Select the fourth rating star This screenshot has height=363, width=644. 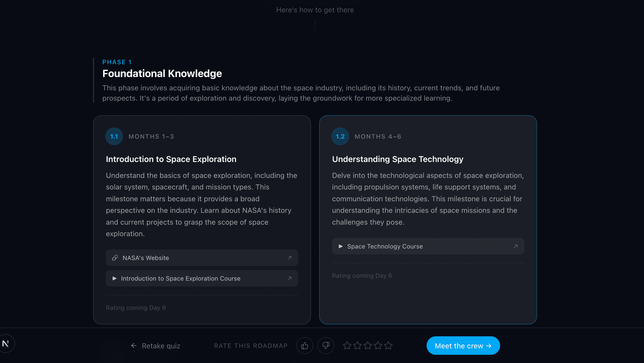point(378,346)
